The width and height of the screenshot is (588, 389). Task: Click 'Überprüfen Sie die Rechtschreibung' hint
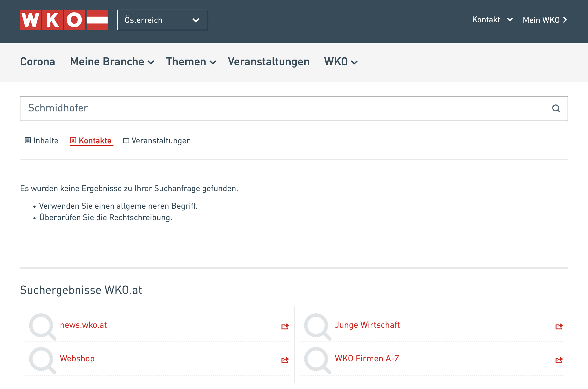coord(106,217)
